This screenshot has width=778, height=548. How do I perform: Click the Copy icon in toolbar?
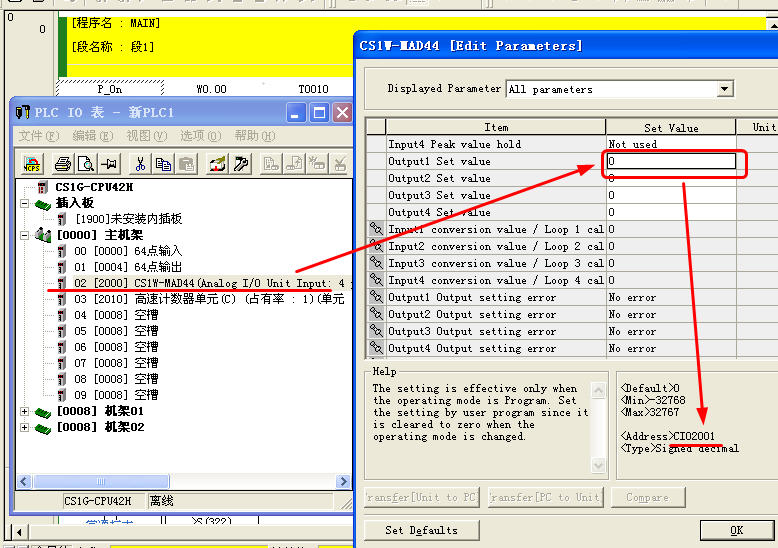click(x=163, y=163)
